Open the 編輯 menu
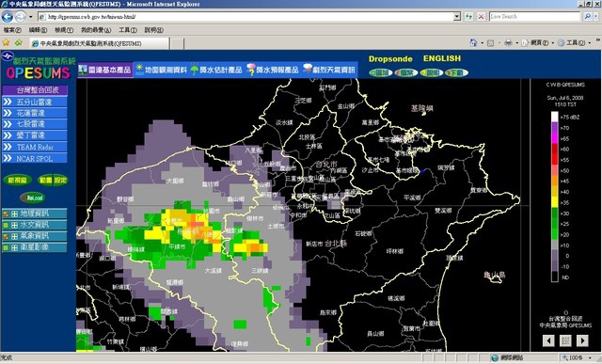Screen dimensions: 602x364 click(38, 30)
